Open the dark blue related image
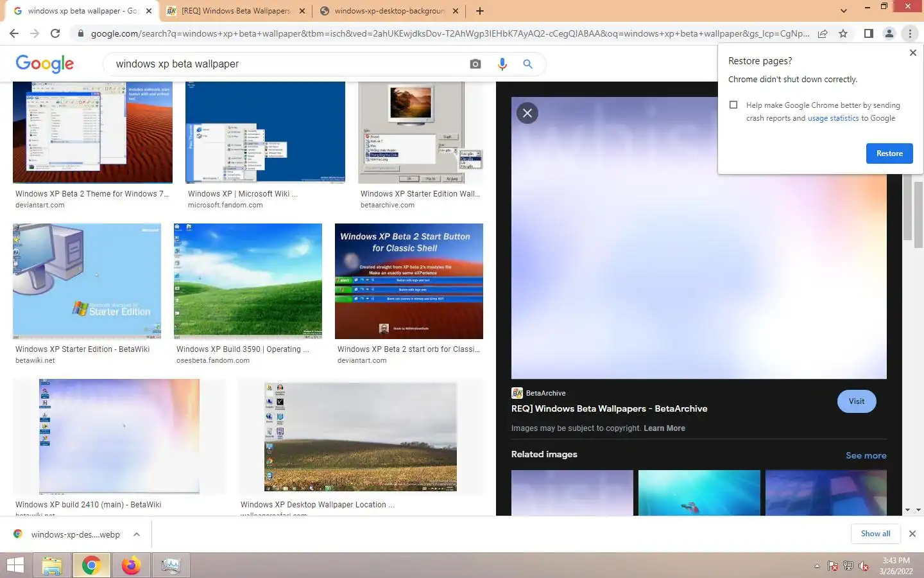Screen dimensions: 924x578 click(826, 493)
